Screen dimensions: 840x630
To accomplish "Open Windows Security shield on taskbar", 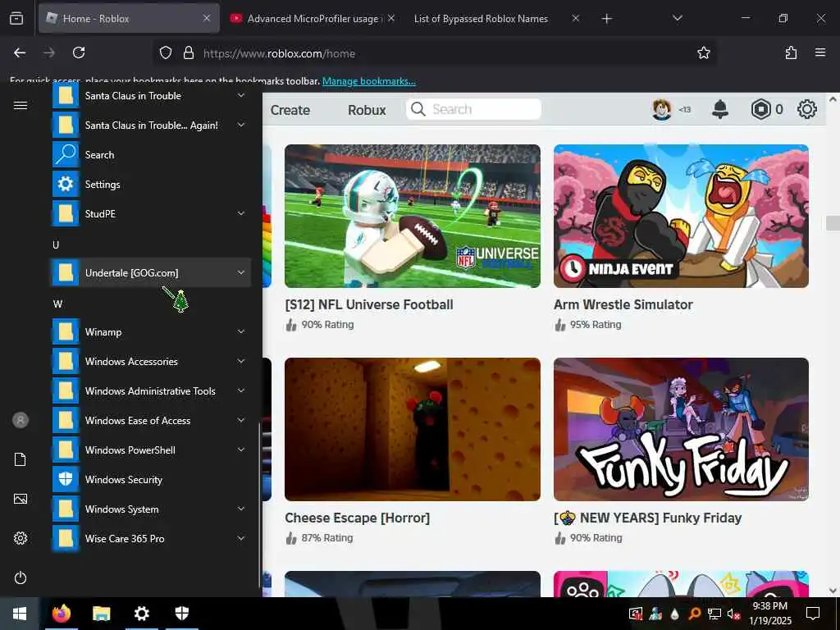I will click(x=181, y=614).
